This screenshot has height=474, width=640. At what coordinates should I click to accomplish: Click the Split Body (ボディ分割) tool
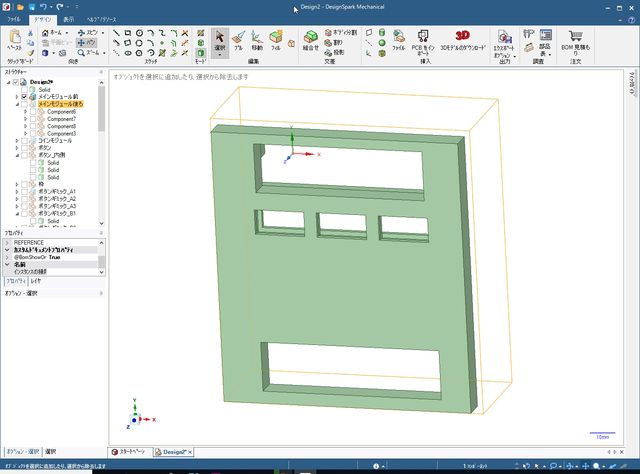click(341, 32)
